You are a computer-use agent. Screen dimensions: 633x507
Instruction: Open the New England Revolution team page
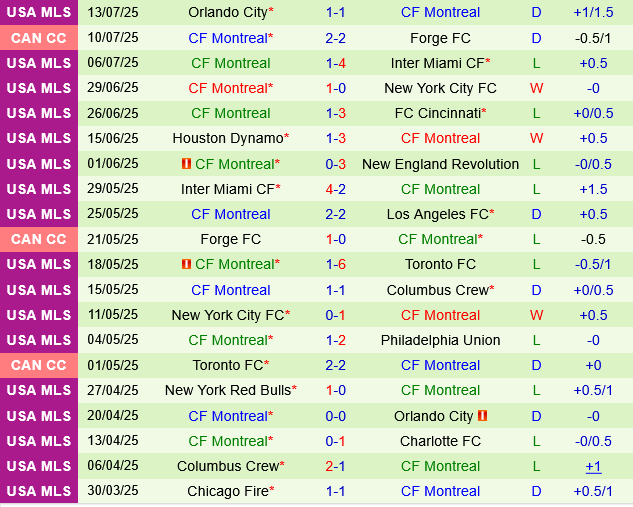coord(440,164)
